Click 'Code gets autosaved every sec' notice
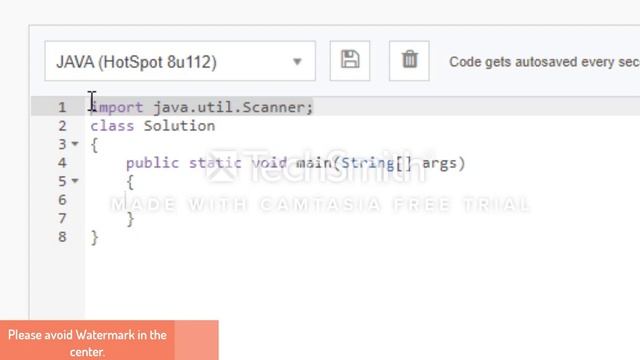The image size is (640, 360). click(x=544, y=62)
